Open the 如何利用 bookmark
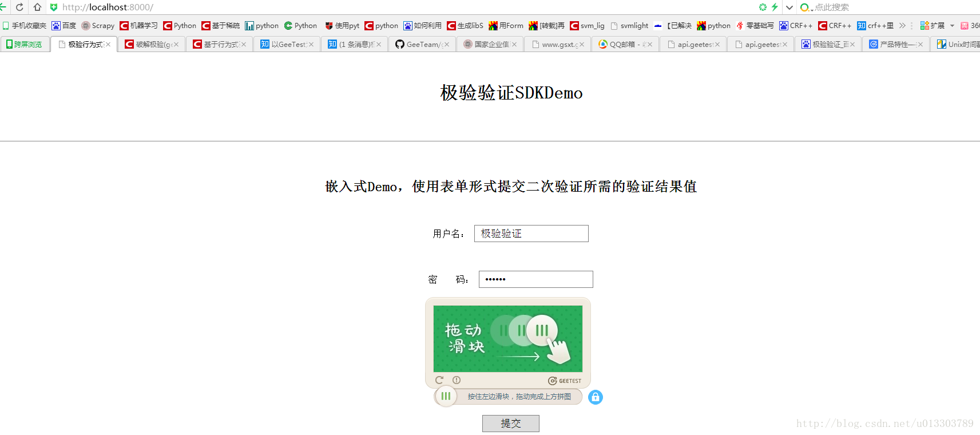 [423, 26]
